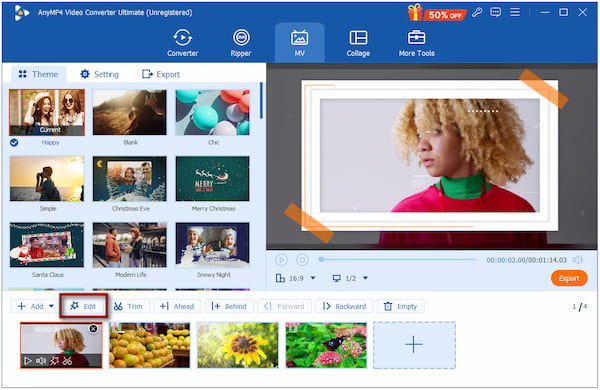Click the Empty trash button

click(x=401, y=306)
